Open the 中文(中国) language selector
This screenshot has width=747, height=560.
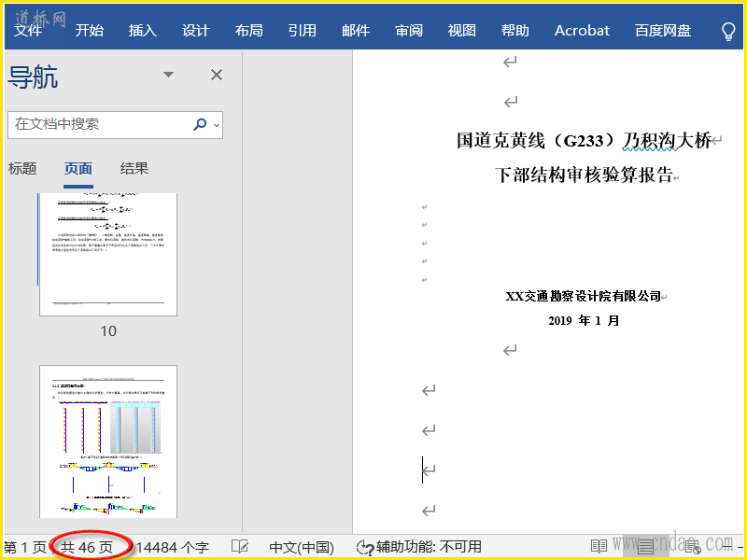[x=301, y=547]
